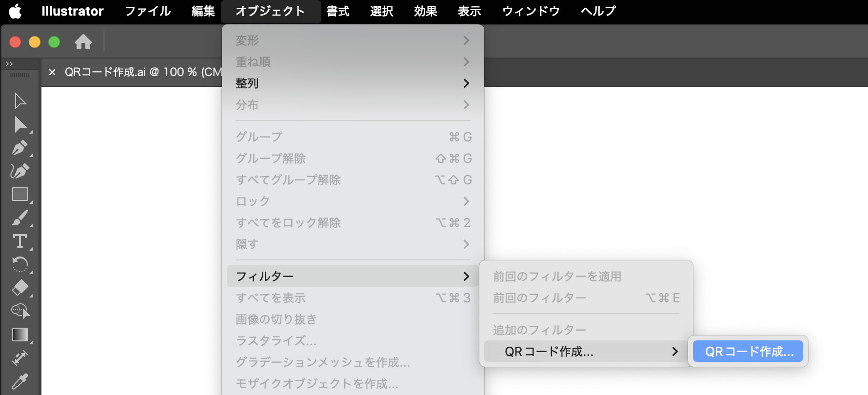Image resolution: width=868 pixels, height=395 pixels.
Task: Expand the toolbar with double-arrow icon
Action: (x=9, y=64)
